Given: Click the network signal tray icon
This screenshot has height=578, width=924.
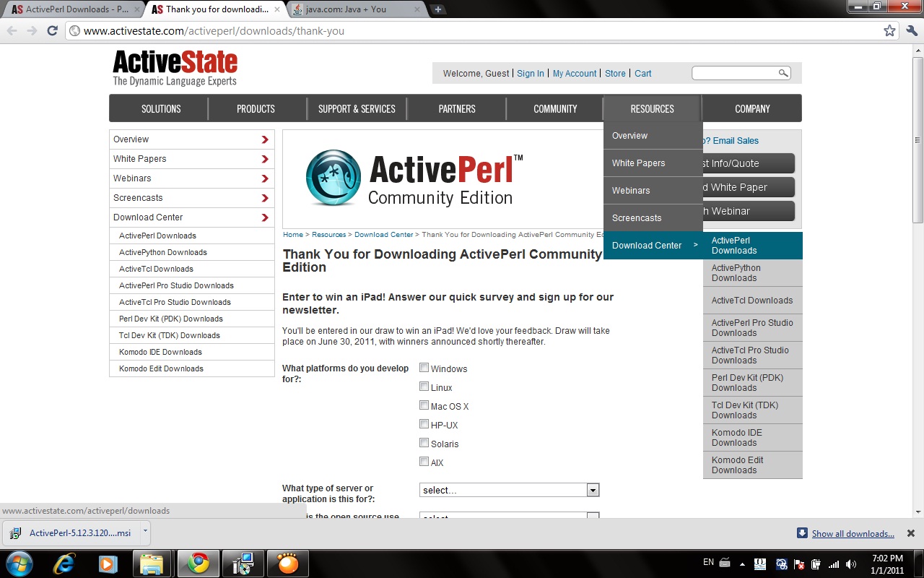Looking at the screenshot, I should (x=834, y=564).
